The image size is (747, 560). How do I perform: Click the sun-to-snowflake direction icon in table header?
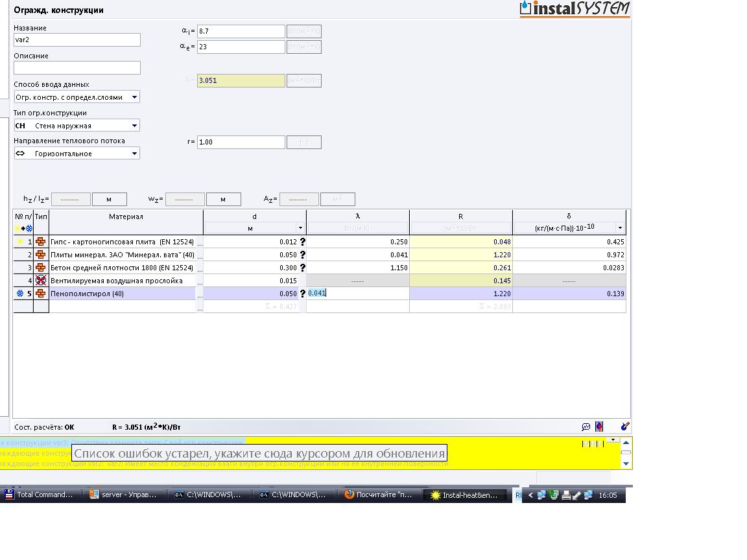[x=23, y=229]
